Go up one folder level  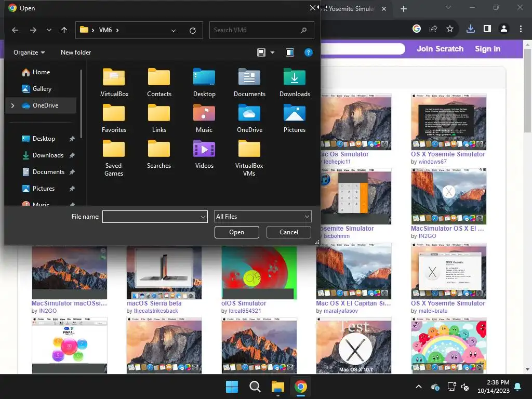[64, 30]
